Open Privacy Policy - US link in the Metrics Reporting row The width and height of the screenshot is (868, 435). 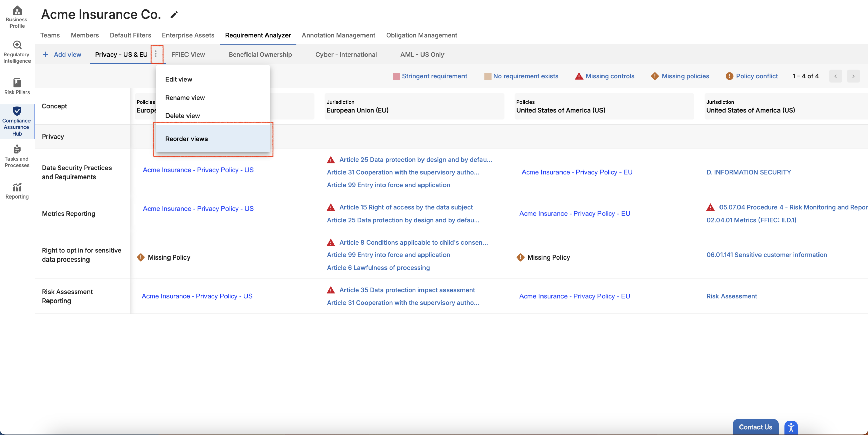(x=198, y=208)
